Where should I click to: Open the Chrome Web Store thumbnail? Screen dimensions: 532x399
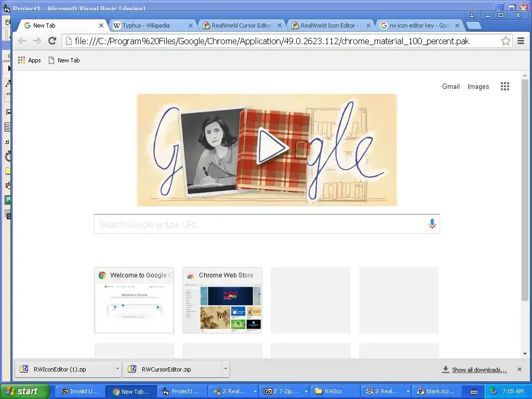[222, 300]
